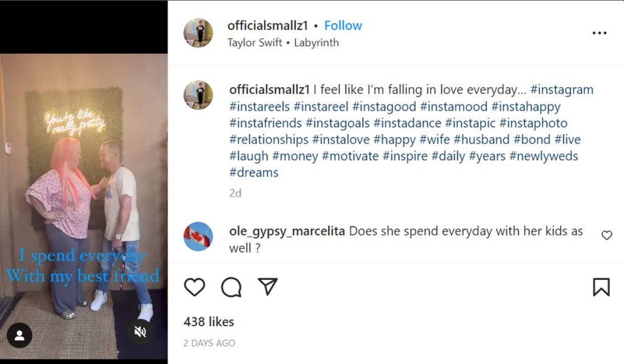This screenshot has height=364, width=624.
Task: Open ole_gypsy_marcelita's Canada flag avatar
Action: 198,237
